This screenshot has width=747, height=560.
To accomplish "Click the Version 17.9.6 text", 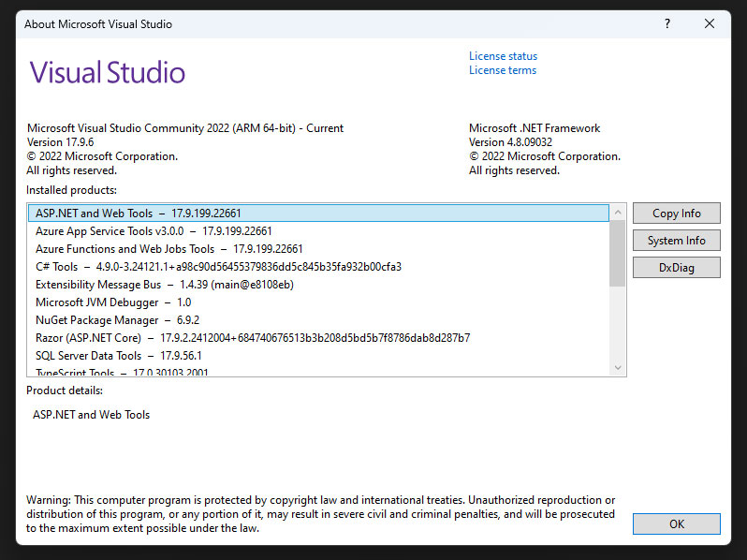I will click(61, 142).
